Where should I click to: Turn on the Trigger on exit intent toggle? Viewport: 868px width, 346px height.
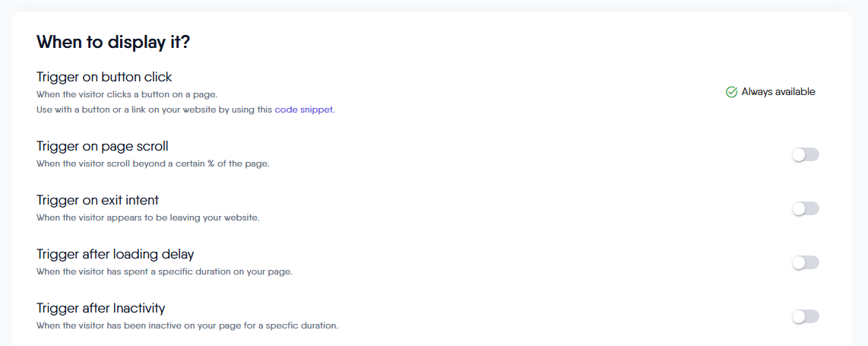pos(805,208)
